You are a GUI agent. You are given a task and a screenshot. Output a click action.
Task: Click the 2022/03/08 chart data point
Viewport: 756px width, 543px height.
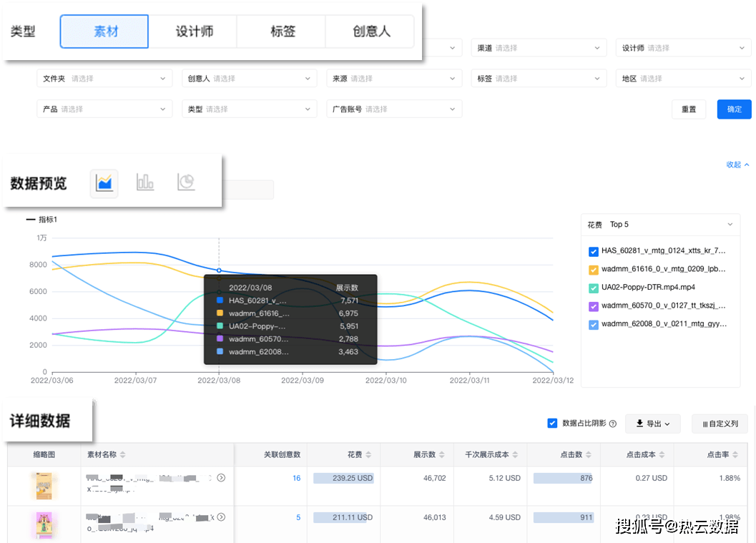(219, 270)
